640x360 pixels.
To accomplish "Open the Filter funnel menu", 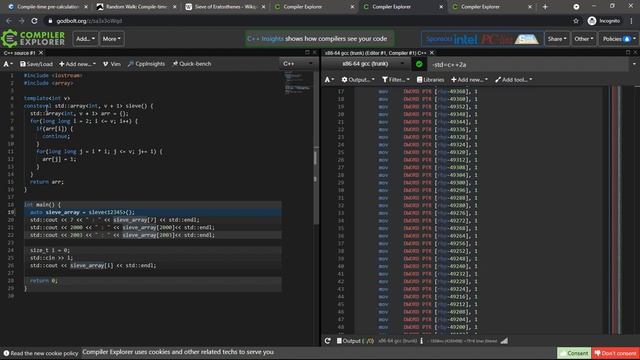I will (x=396, y=80).
